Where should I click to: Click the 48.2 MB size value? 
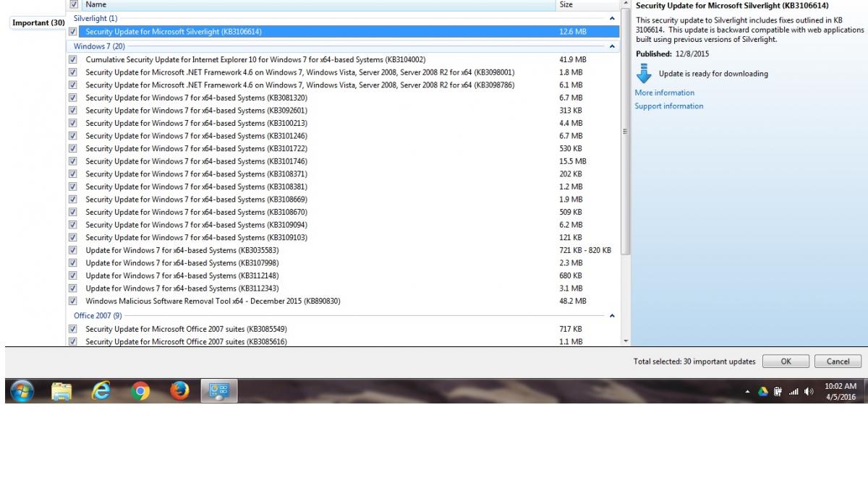click(573, 301)
